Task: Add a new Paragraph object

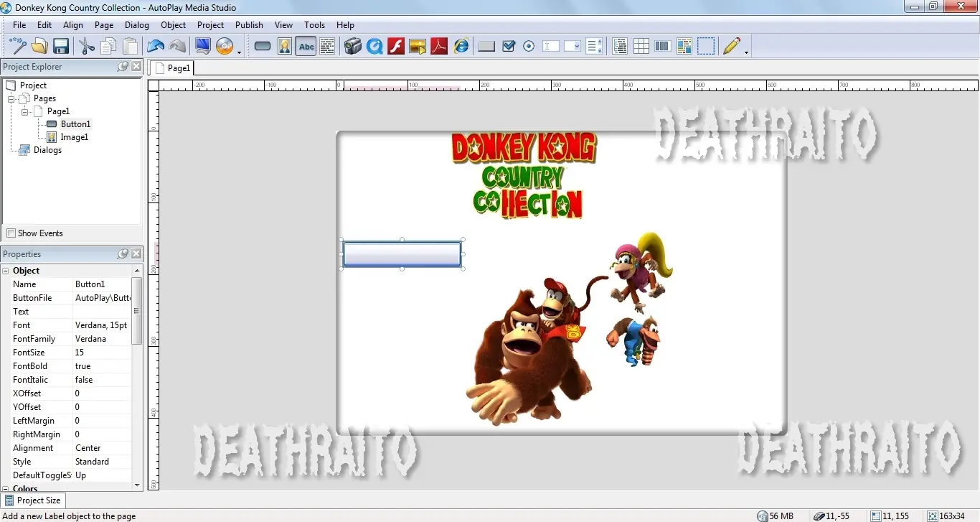Action: coord(327,46)
